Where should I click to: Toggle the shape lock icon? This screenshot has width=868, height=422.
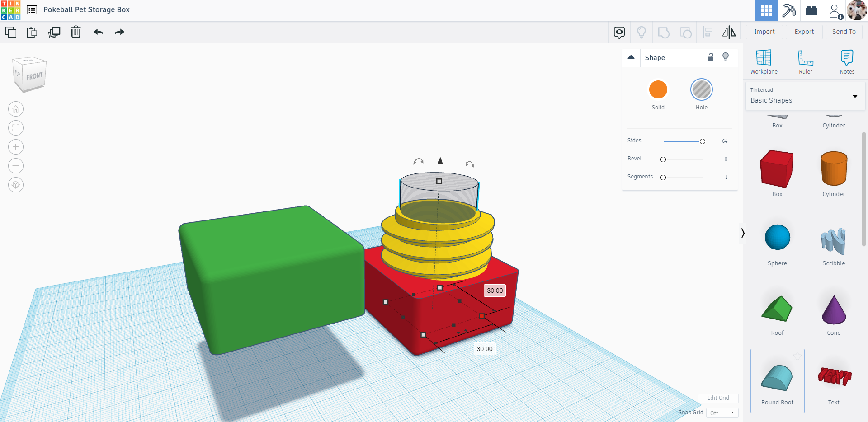(710, 57)
